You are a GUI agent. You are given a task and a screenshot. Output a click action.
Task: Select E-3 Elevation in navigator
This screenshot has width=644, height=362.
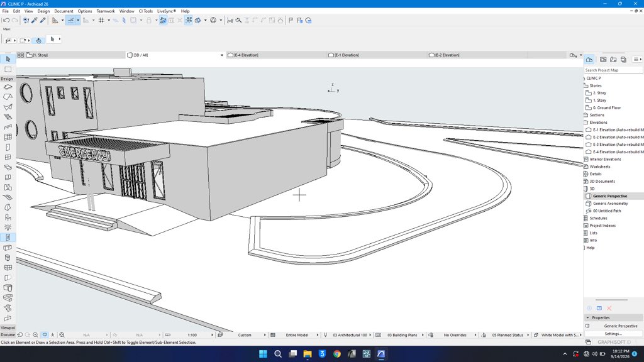point(618,145)
